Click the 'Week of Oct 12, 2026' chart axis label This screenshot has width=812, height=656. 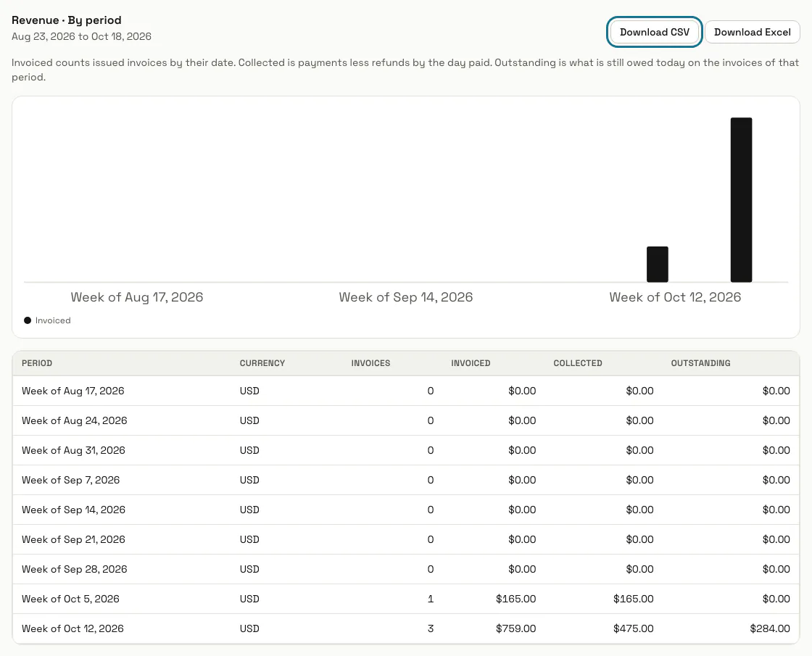pyautogui.click(x=675, y=297)
